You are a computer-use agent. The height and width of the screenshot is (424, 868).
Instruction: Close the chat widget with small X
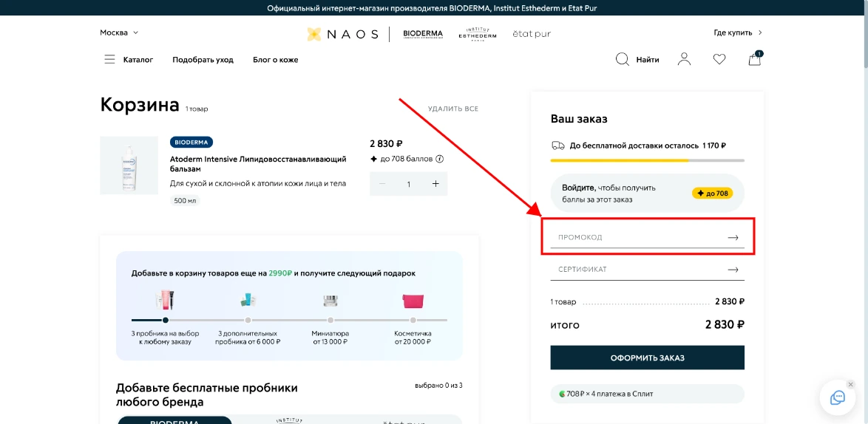pyautogui.click(x=851, y=384)
